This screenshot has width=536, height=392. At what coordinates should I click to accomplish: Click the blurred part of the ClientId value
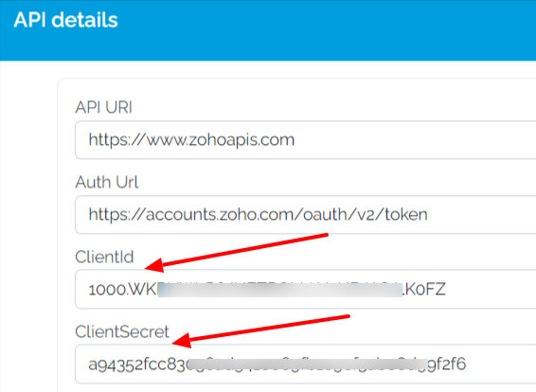pyautogui.click(x=280, y=290)
